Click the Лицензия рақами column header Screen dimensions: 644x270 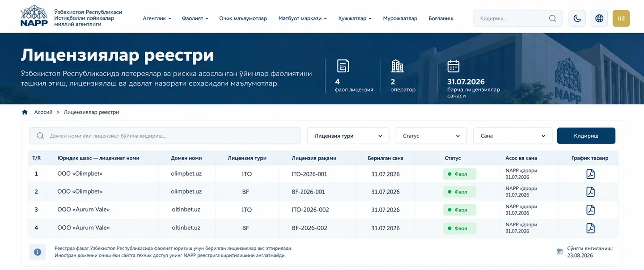coord(314,158)
